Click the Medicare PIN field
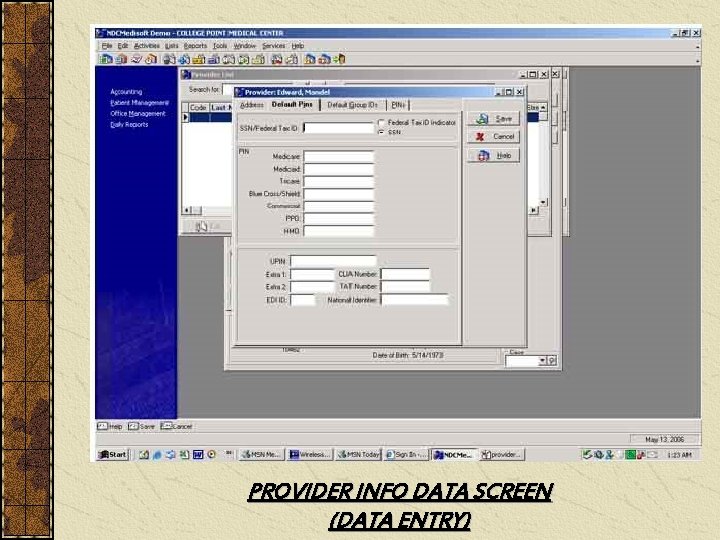Image resolution: width=720 pixels, height=540 pixels. click(339, 157)
